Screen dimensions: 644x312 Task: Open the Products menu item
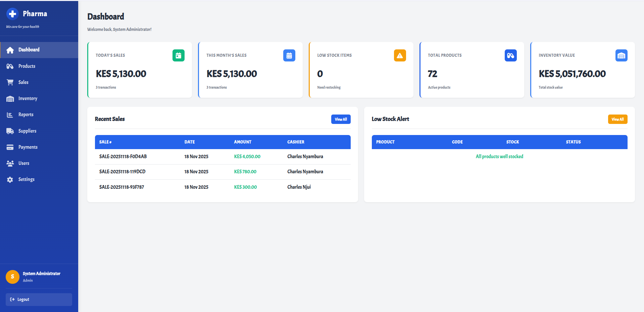tap(27, 66)
